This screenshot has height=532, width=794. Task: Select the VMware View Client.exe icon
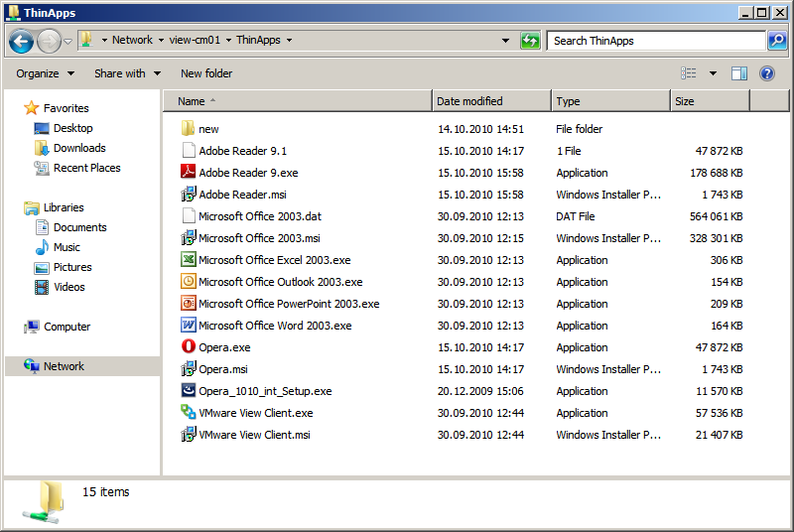[188, 412]
